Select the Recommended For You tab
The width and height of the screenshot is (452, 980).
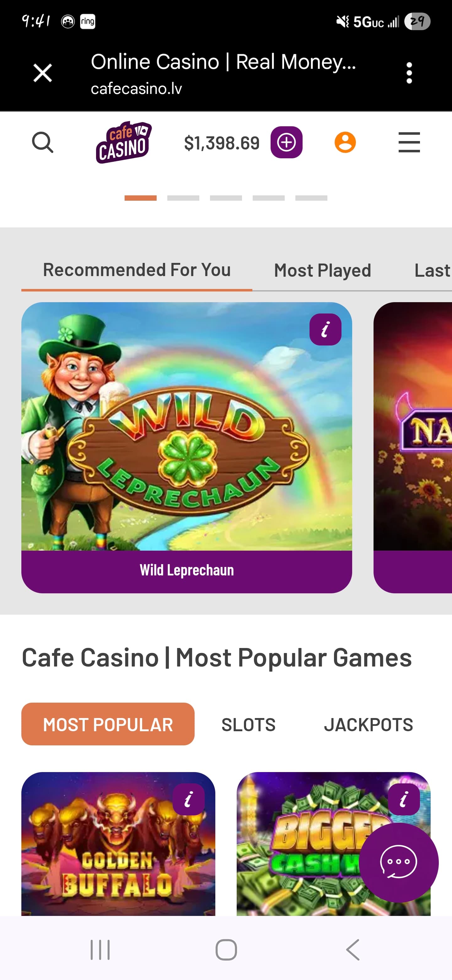(x=137, y=270)
